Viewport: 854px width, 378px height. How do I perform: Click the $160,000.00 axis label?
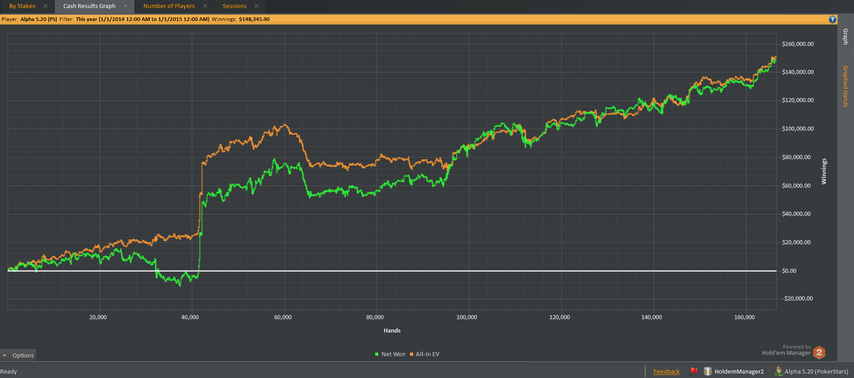pos(798,44)
